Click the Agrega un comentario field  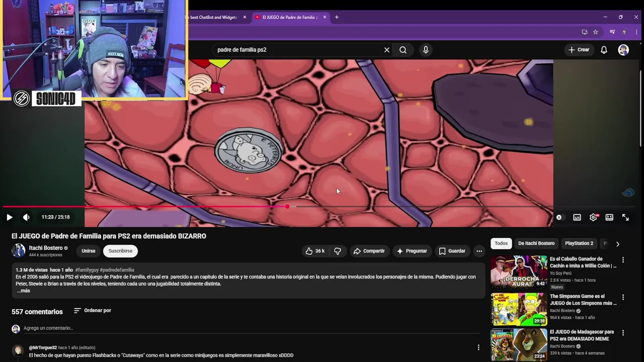click(252, 328)
